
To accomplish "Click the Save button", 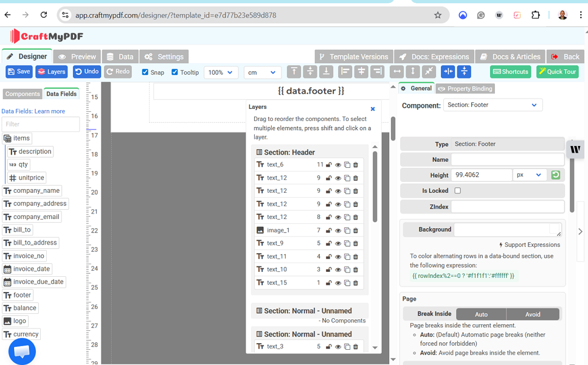I will tap(19, 72).
